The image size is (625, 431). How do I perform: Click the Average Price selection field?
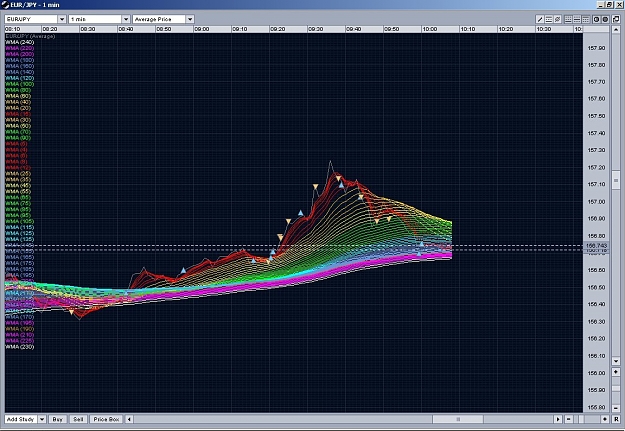coord(159,19)
